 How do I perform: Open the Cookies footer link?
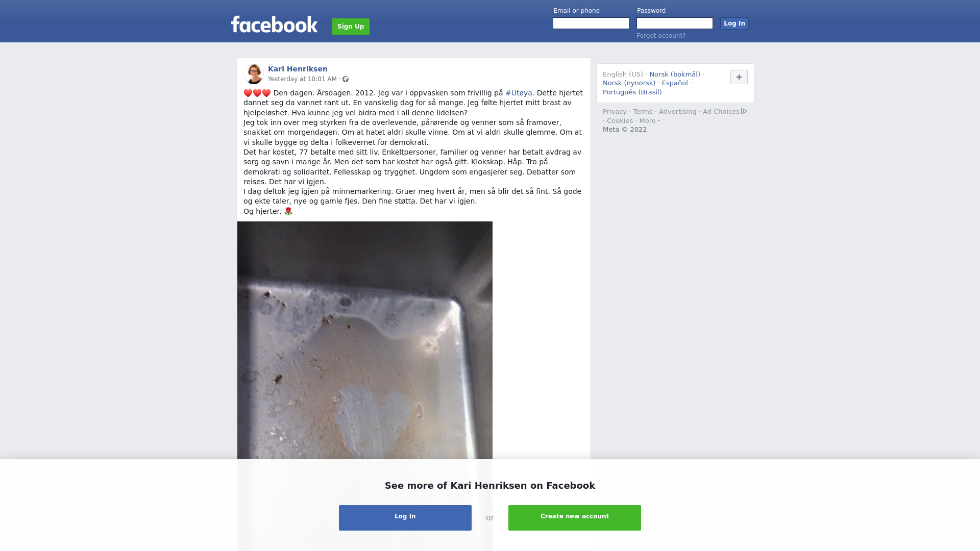point(620,121)
